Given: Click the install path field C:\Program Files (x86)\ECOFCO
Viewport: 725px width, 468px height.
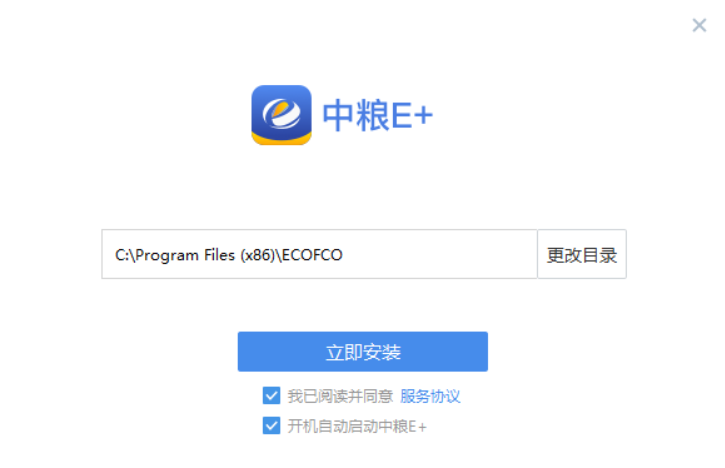Looking at the screenshot, I should pos(319,254).
